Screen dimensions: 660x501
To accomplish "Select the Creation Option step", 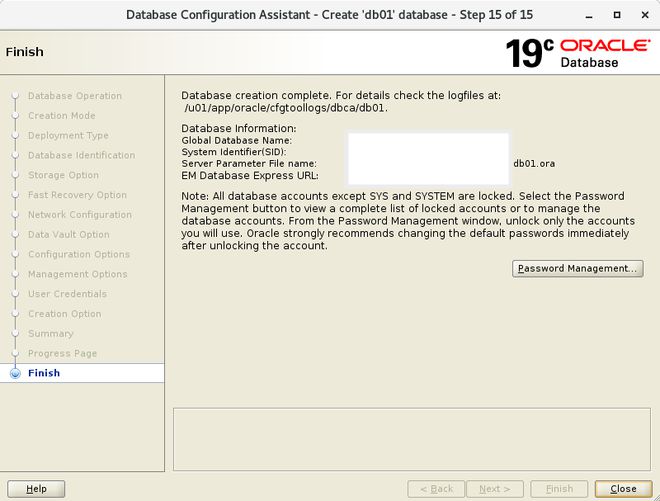I will 64,314.
